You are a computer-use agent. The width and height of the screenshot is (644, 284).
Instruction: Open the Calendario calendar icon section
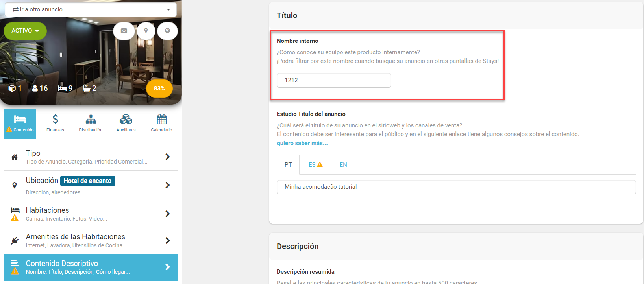pyautogui.click(x=161, y=124)
